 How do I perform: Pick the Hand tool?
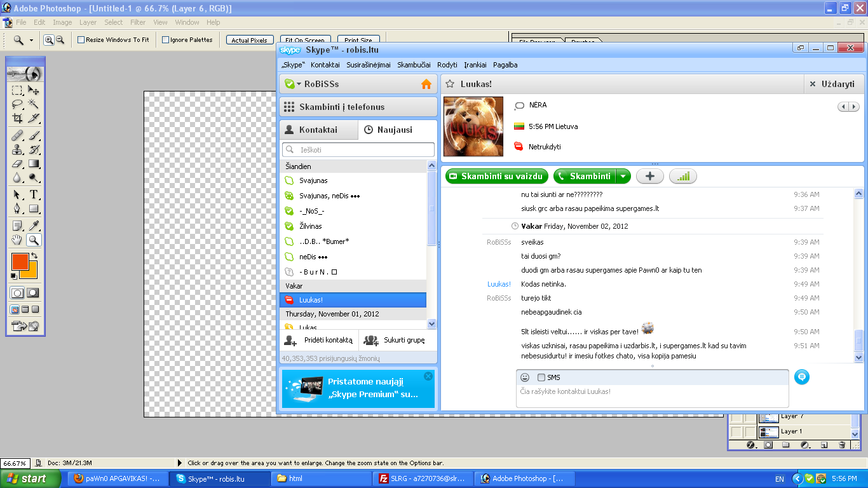[17, 240]
